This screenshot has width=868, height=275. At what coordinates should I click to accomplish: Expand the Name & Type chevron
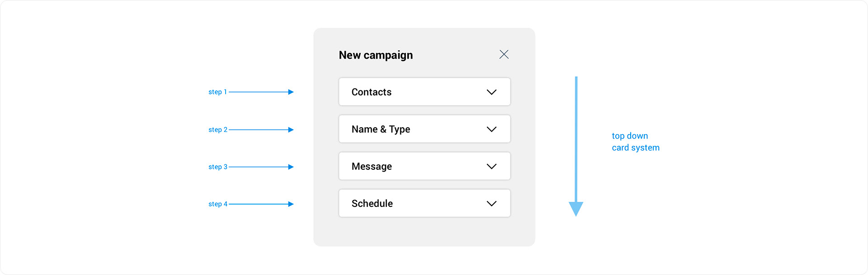491,129
